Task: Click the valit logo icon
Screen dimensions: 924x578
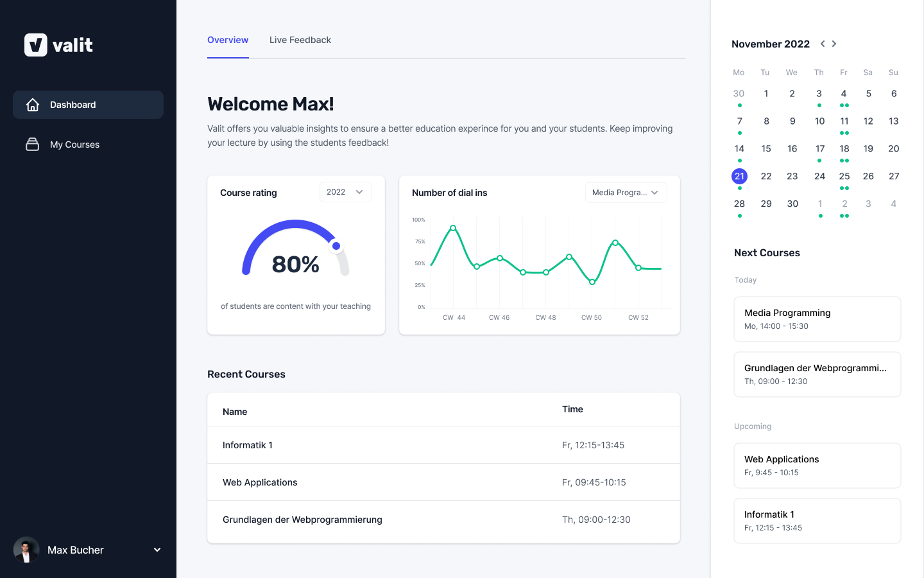Action: [36, 45]
